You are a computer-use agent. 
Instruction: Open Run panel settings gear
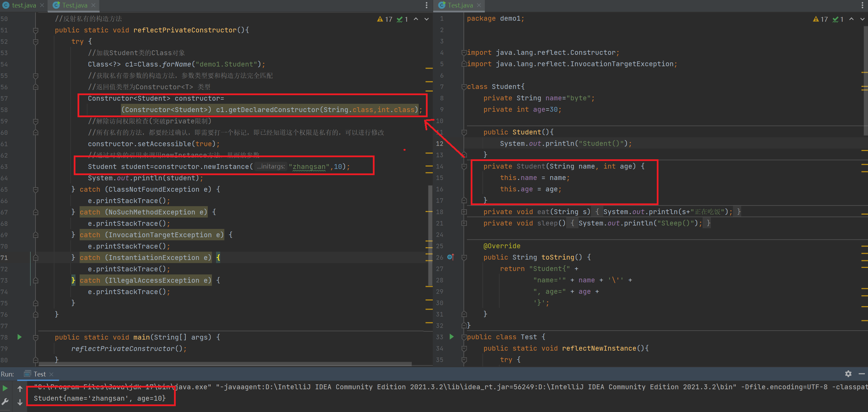point(848,374)
